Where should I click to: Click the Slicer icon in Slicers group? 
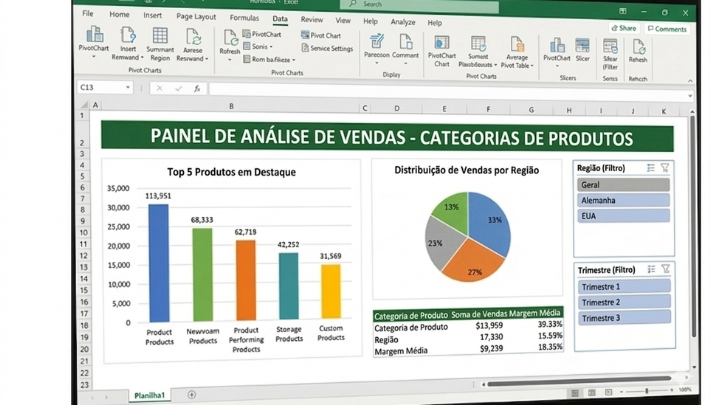582,46
